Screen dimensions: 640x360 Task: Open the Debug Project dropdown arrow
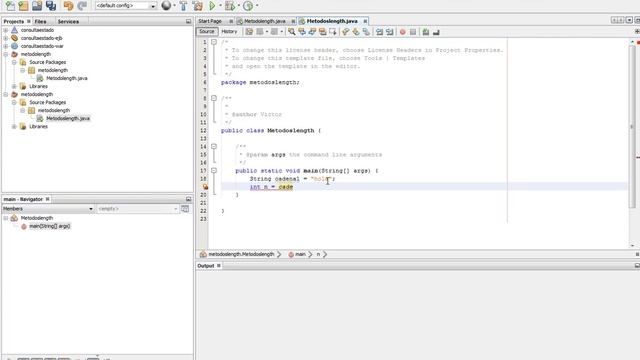(x=238, y=6)
